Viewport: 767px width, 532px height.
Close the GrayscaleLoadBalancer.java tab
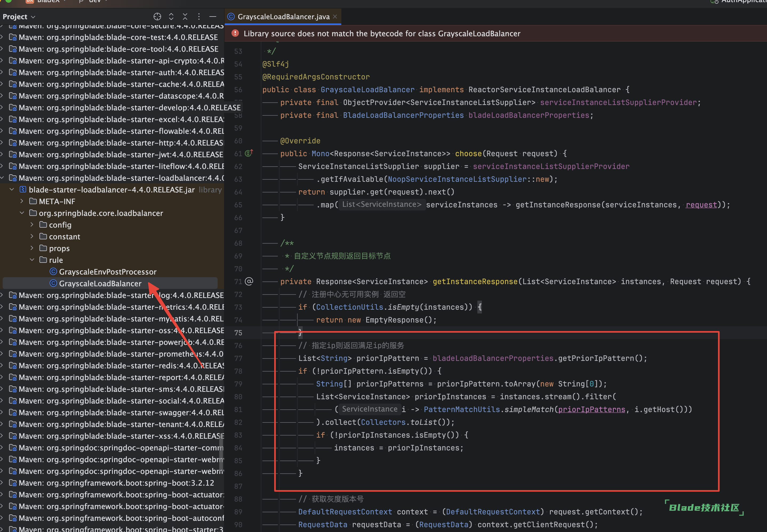(335, 17)
